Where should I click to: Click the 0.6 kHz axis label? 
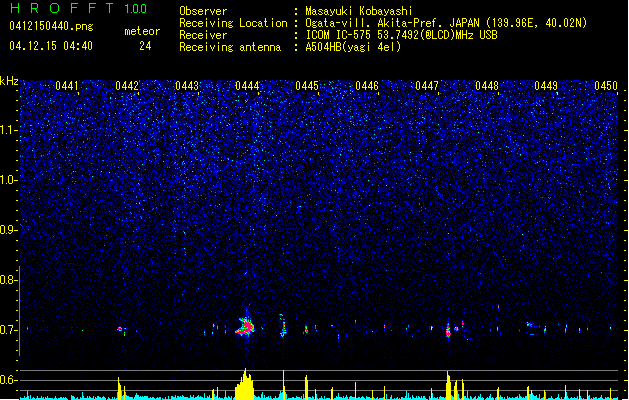[8, 380]
